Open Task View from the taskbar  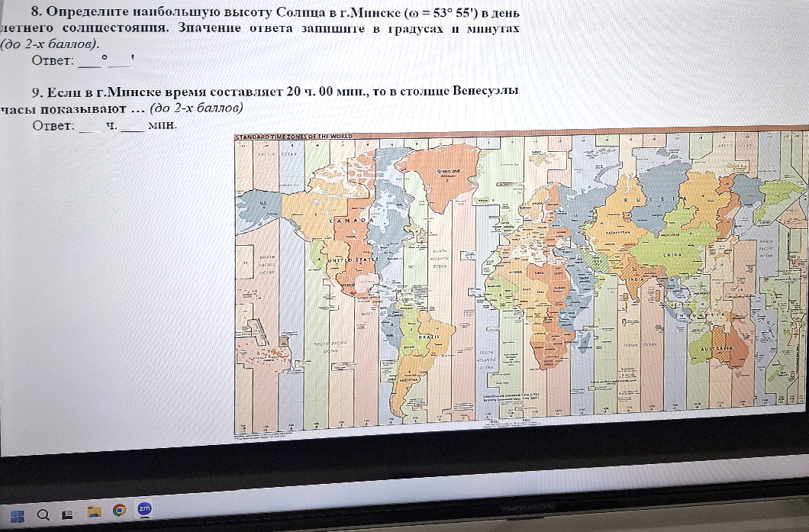pos(67,514)
